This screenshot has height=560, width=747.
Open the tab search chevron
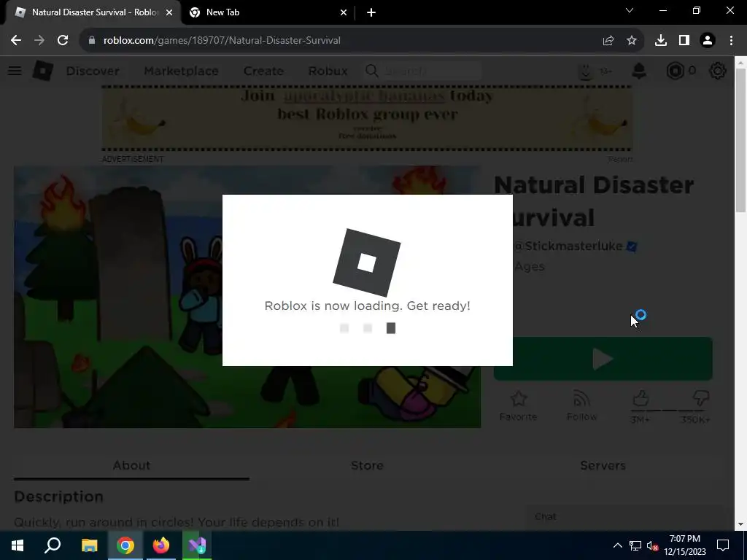click(630, 10)
